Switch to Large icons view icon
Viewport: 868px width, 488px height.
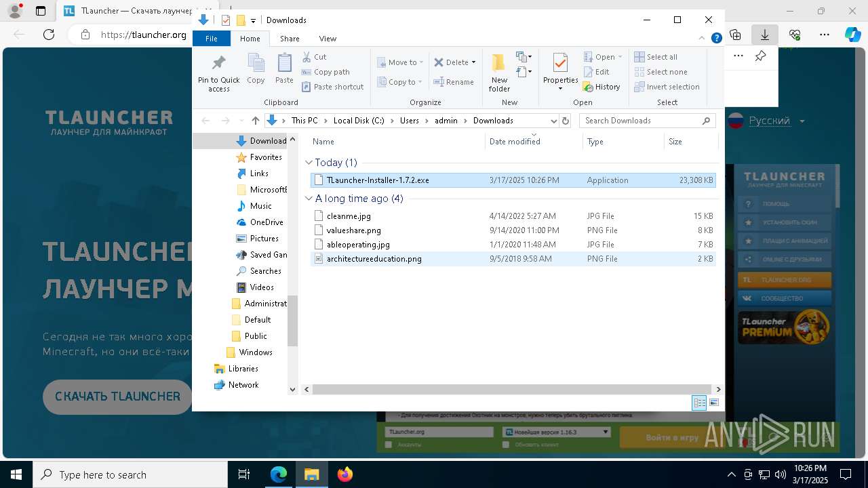[x=714, y=403]
